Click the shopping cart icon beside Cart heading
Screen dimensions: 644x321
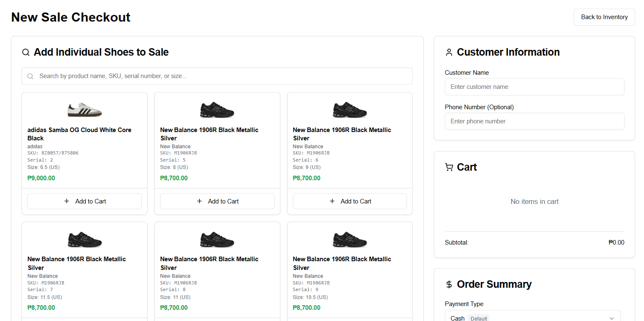coord(449,167)
